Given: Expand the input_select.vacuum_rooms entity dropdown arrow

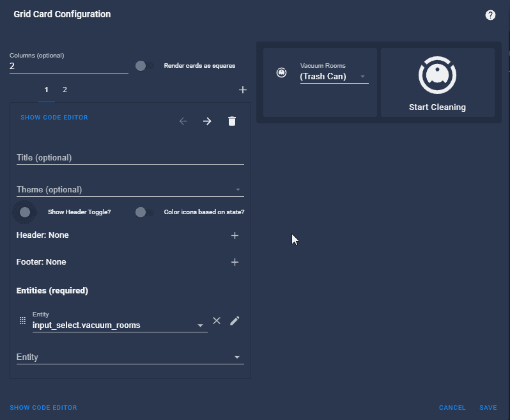Looking at the screenshot, I should tap(201, 325).
